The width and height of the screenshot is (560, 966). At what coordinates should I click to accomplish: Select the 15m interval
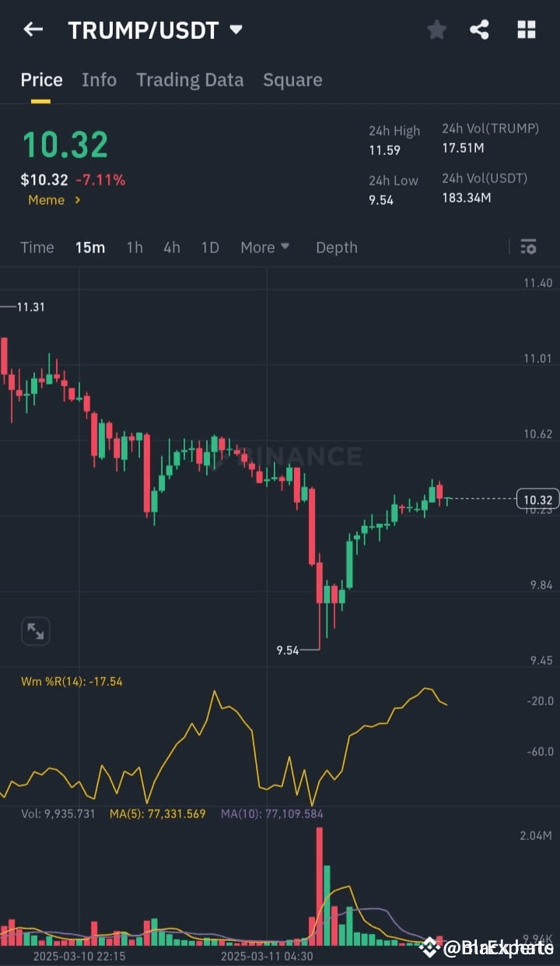point(90,248)
